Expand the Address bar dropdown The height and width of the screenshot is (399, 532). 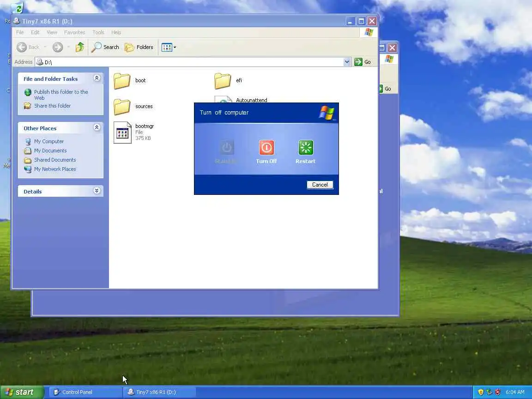click(347, 62)
